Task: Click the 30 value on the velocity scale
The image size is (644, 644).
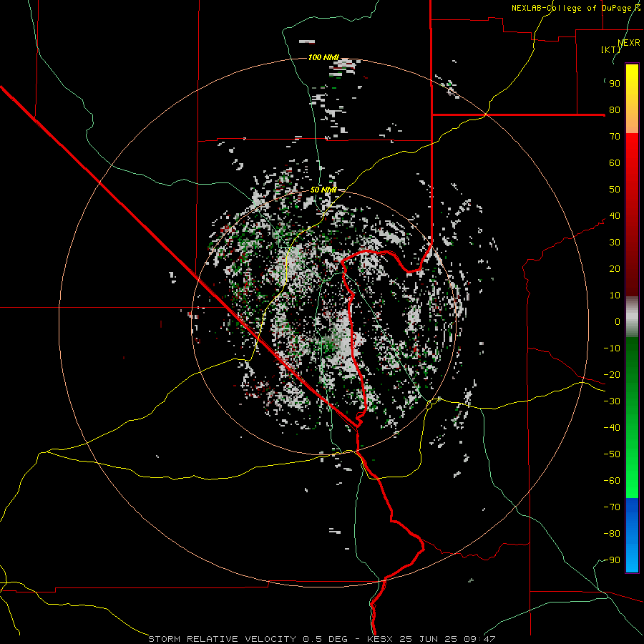Action: coord(615,243)
